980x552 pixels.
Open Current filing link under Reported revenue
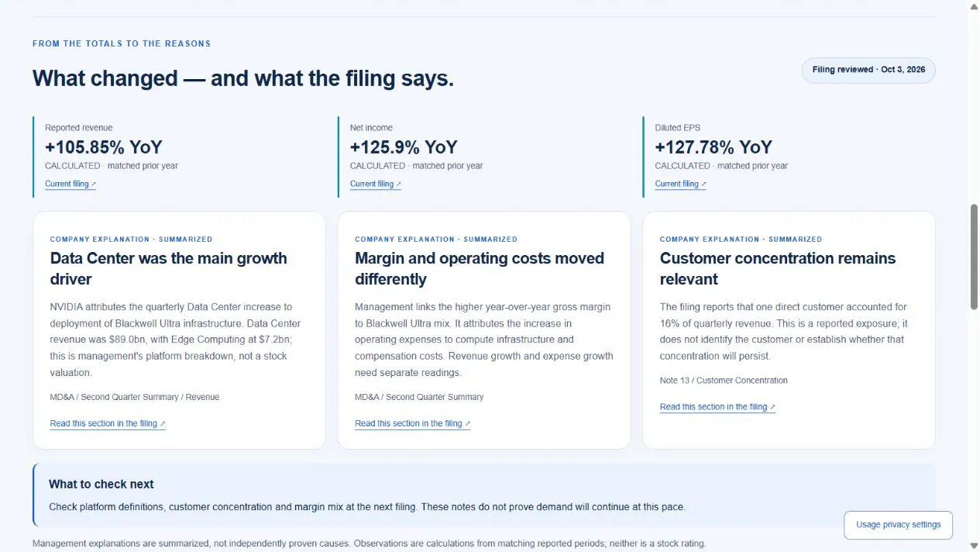(70, 184)
